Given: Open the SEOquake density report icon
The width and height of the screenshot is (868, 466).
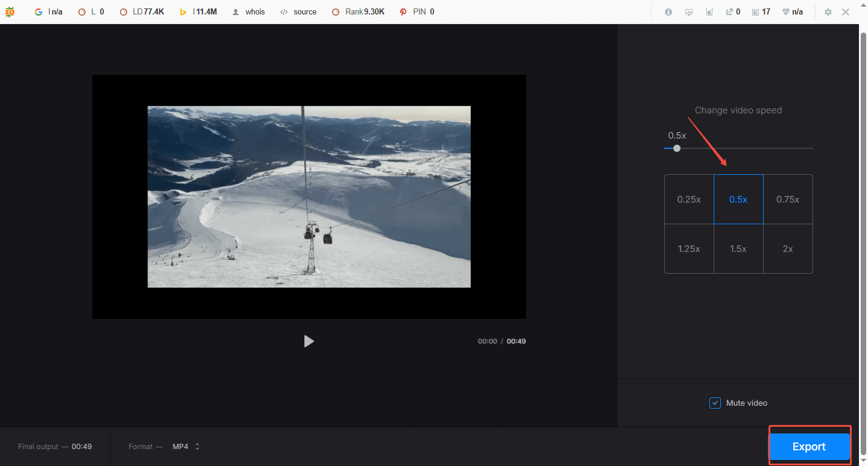Looking at the screenshot, I should click(x=709, y=12).
